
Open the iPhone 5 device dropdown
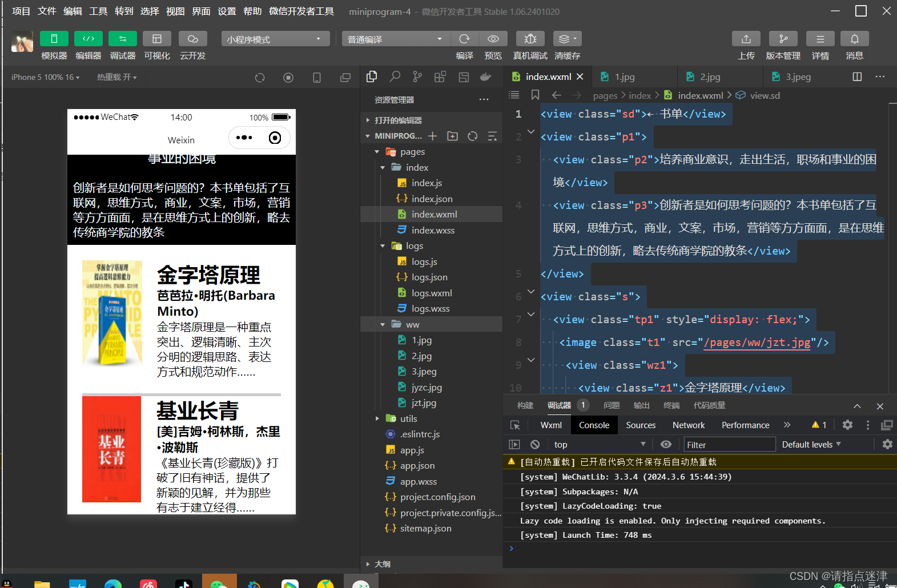click(x=46, y=77)
